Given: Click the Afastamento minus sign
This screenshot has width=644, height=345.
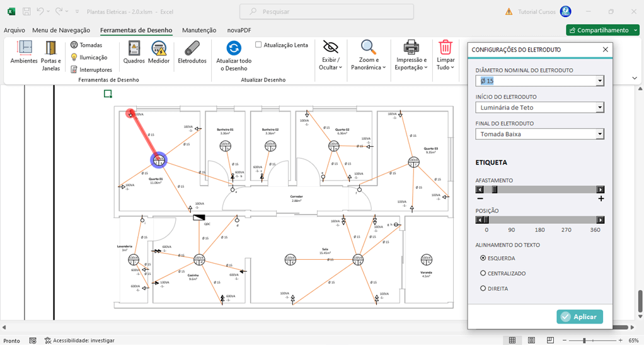Looking at the screenshot, I should 480,199.
